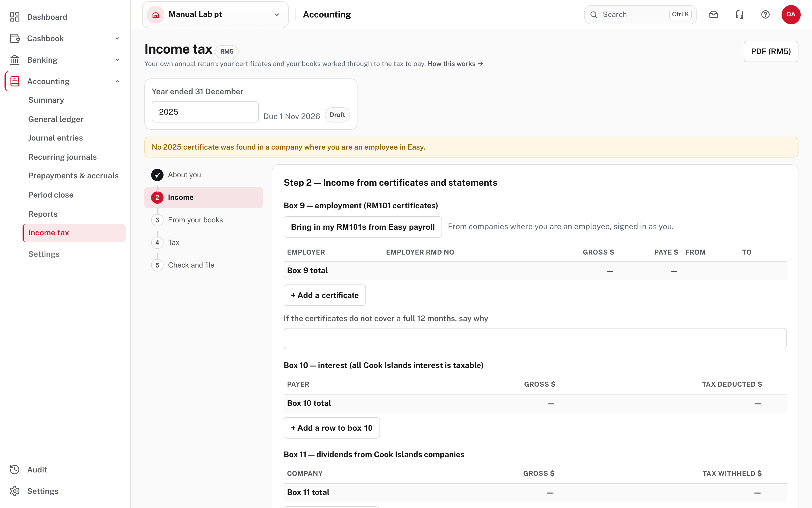Viewport: 812px width, 508px height.
Task: Open the bottom Settings gear icon
Action: pyautogui.click(x=14, y=491)
